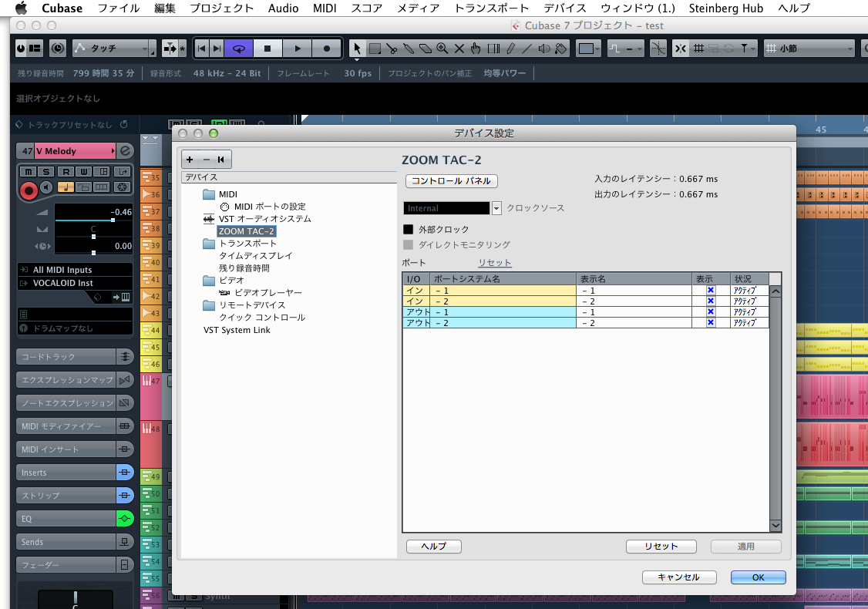The height and width of the screenshot is (609, 868).
Task: Go to previous marker in transport
Action: click(x=202, y=49)
